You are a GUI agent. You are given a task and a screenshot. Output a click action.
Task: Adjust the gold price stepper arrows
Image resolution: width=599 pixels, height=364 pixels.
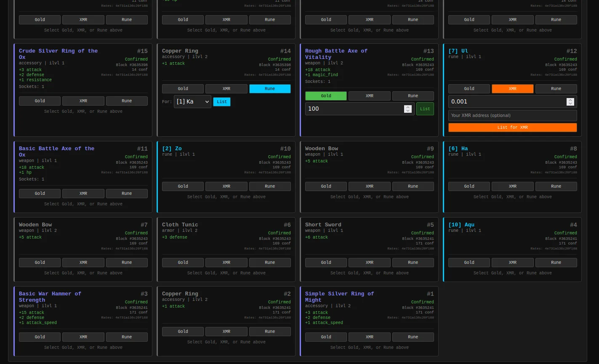407,109
